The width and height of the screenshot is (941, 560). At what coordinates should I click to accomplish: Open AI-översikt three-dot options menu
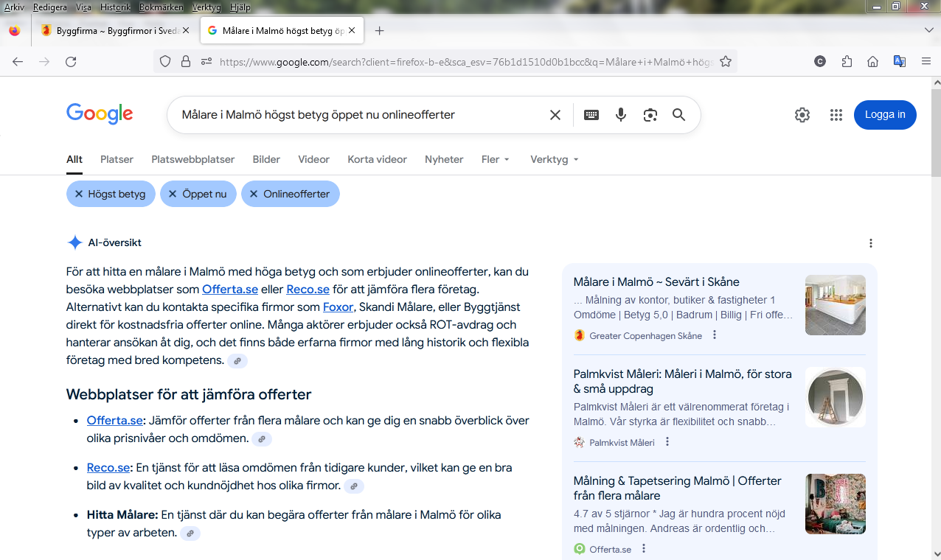[871, 243]
